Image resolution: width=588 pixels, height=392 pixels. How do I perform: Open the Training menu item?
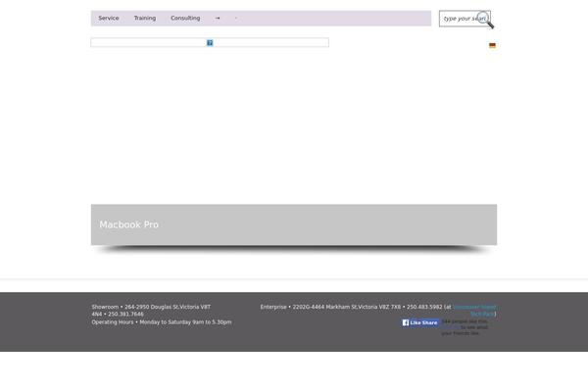click(x=145, y=18)
